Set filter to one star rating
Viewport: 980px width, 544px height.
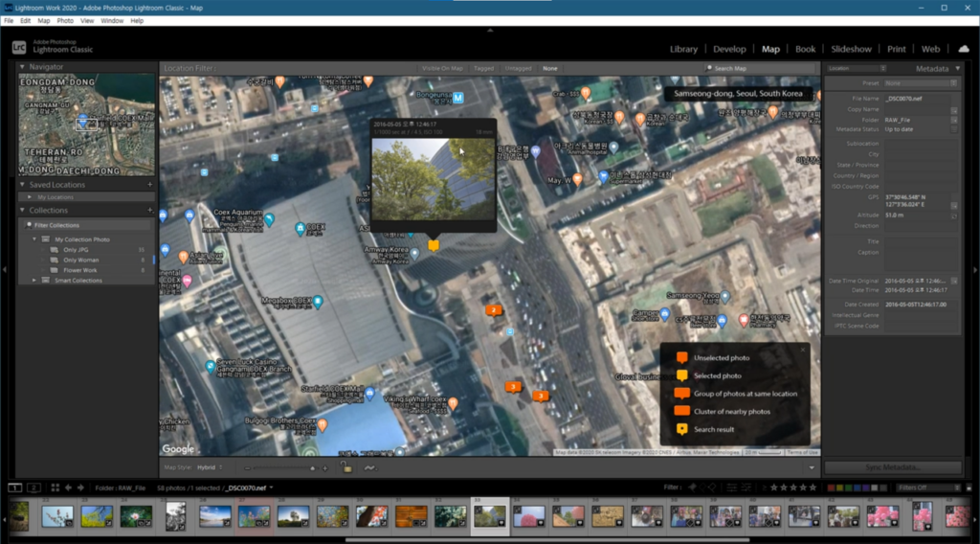click(773, 487)
